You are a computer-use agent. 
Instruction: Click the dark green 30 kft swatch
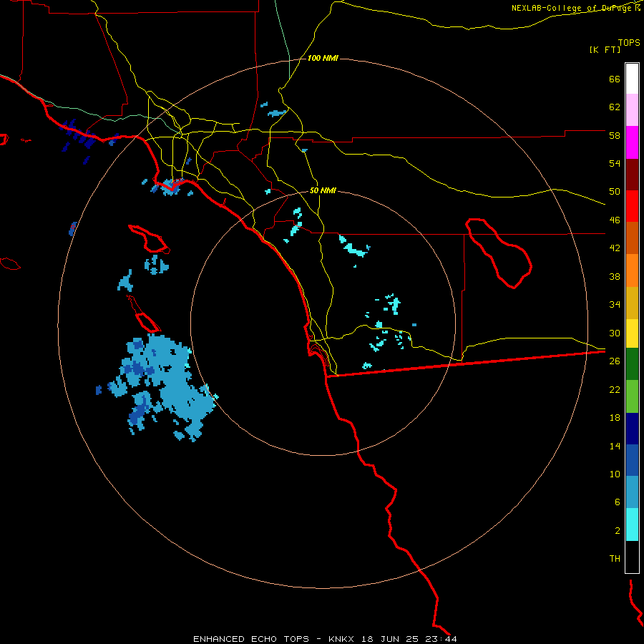point(632,364)
